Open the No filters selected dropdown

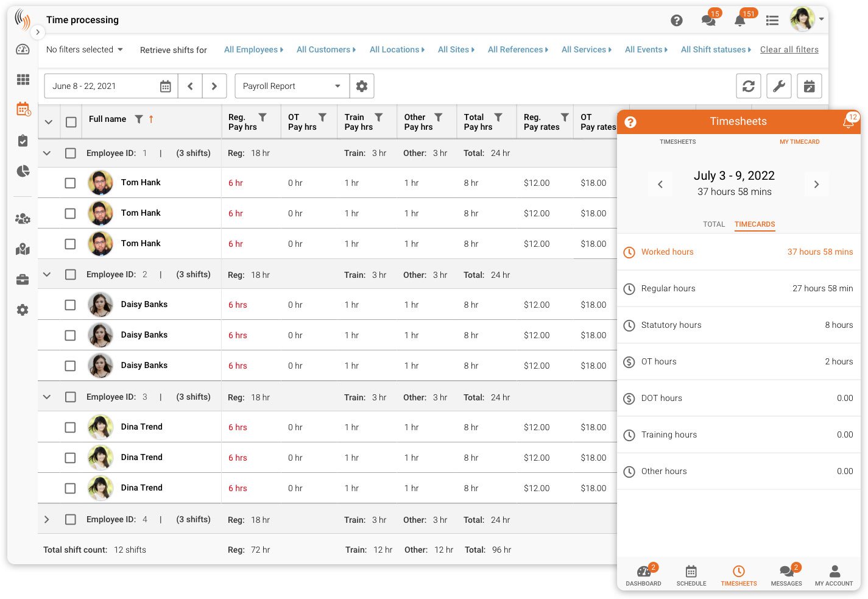pos(85,49)
